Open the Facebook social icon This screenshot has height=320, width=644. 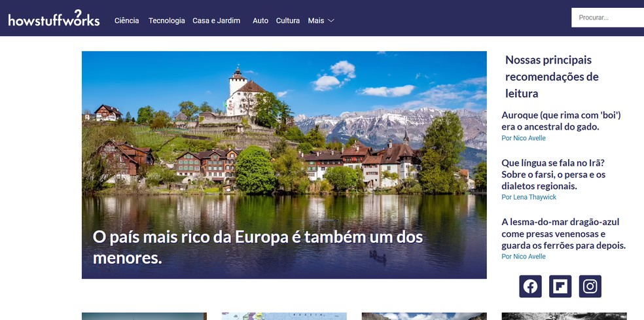tap(530, 287)
